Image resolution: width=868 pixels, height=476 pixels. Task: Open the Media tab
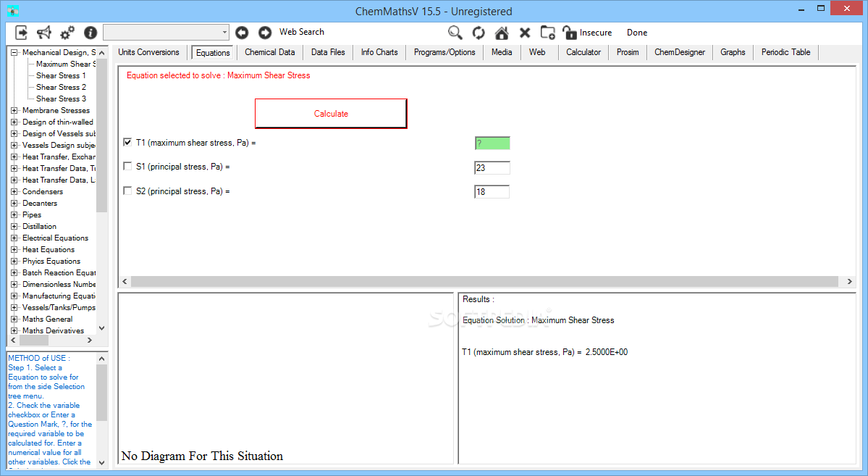coord(502,52)
